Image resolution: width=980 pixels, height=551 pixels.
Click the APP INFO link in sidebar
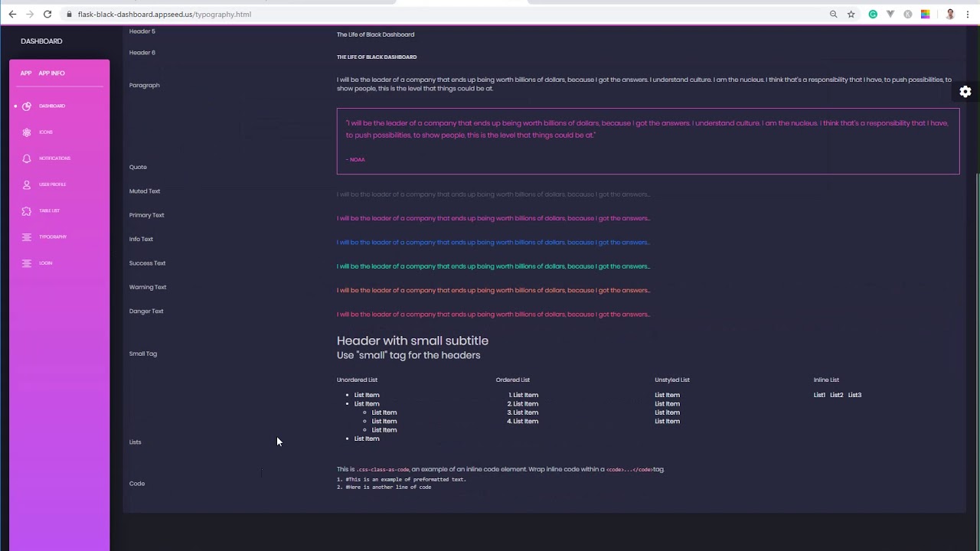click(51, 73)
